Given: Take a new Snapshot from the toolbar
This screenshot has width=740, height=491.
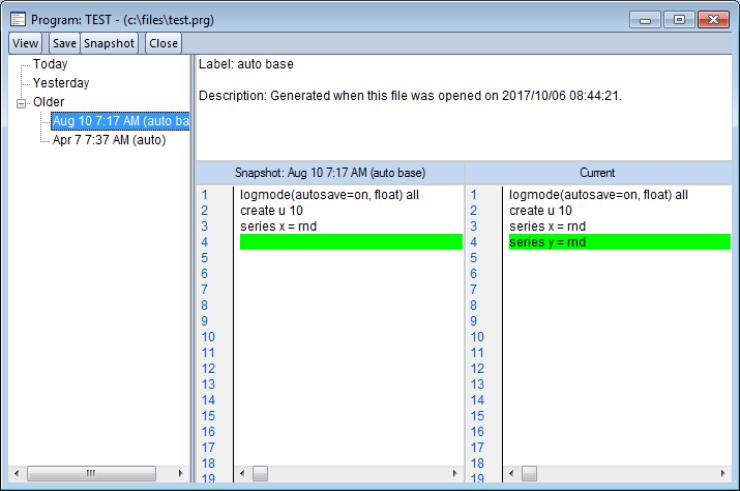Looking at the screenshot, I should point(110,44).
